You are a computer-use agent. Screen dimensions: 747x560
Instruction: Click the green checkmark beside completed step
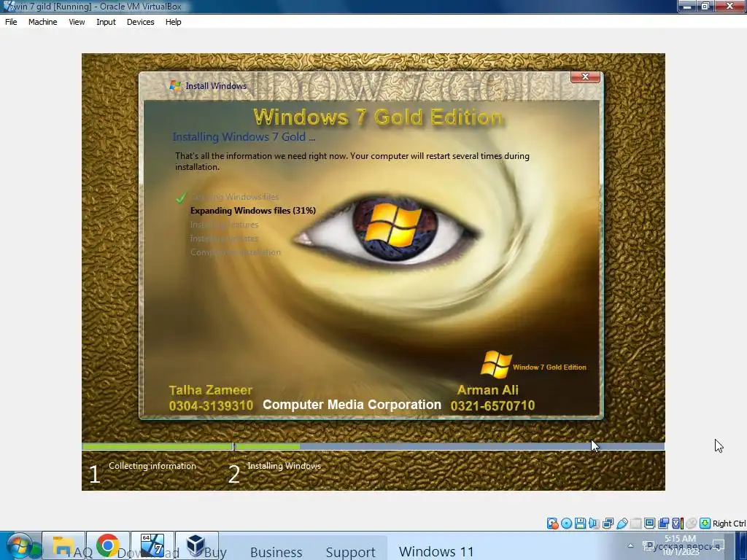pyautogui.click(x=182, y=197)
